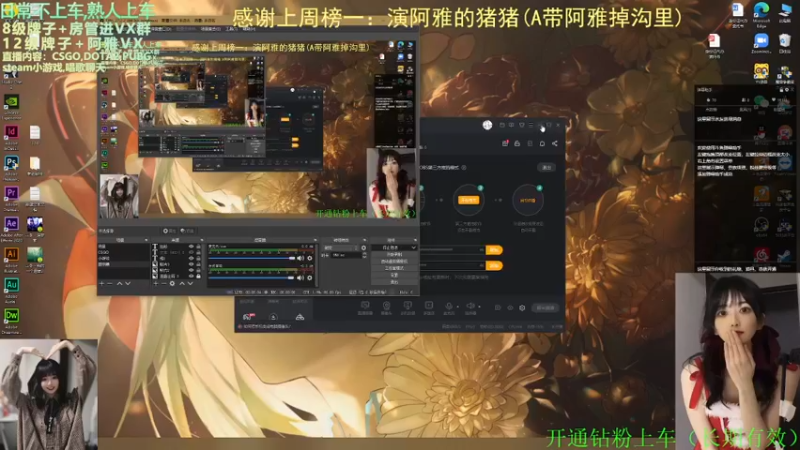
Task: Open the Microsoft Edge desktop shortcut
Action: click(761, 10)
